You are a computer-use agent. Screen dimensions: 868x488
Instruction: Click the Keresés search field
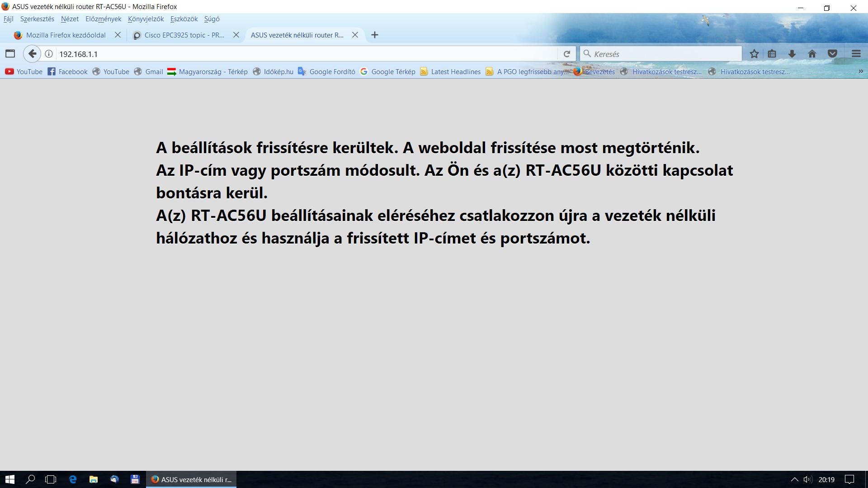click(x=661, y=54)
